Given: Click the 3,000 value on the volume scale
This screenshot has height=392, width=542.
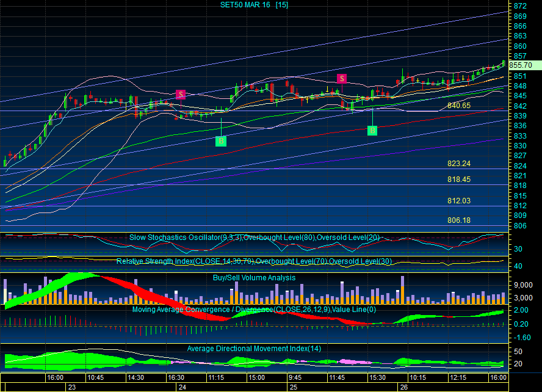Looking at the screenshot, I should point(523,297).
